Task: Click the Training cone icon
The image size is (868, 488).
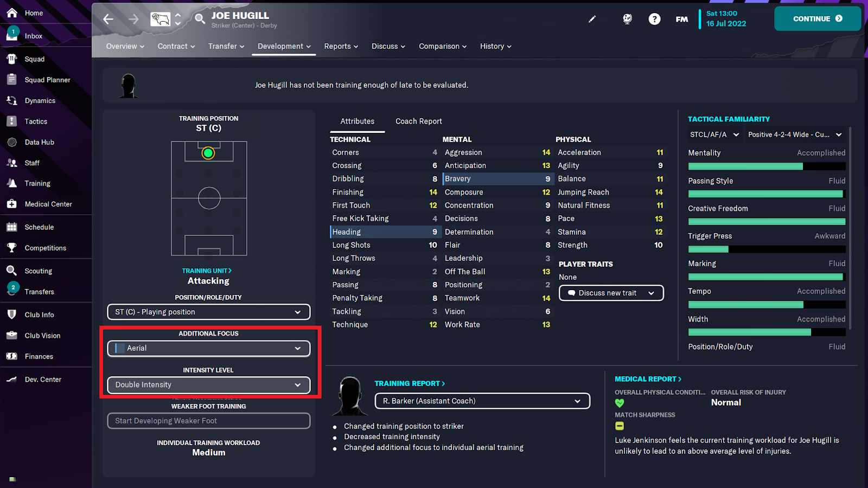Action: pyautogui.click(x=12, y=183)
